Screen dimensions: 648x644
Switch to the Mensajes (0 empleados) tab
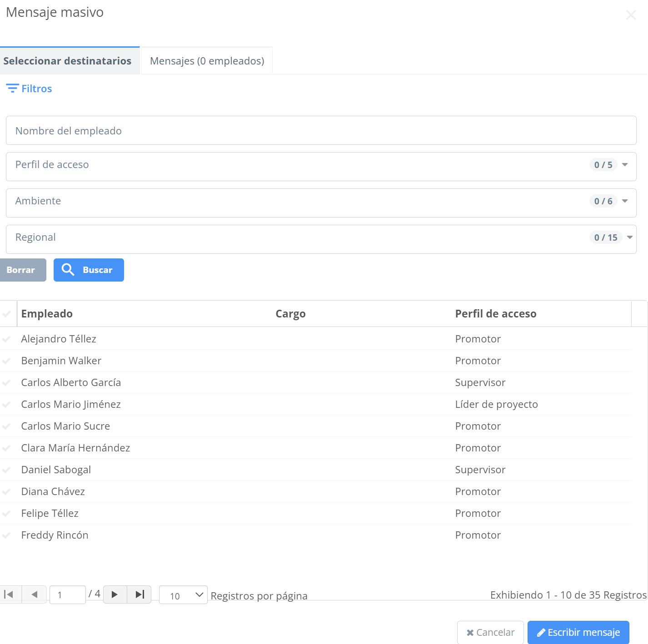207,61
